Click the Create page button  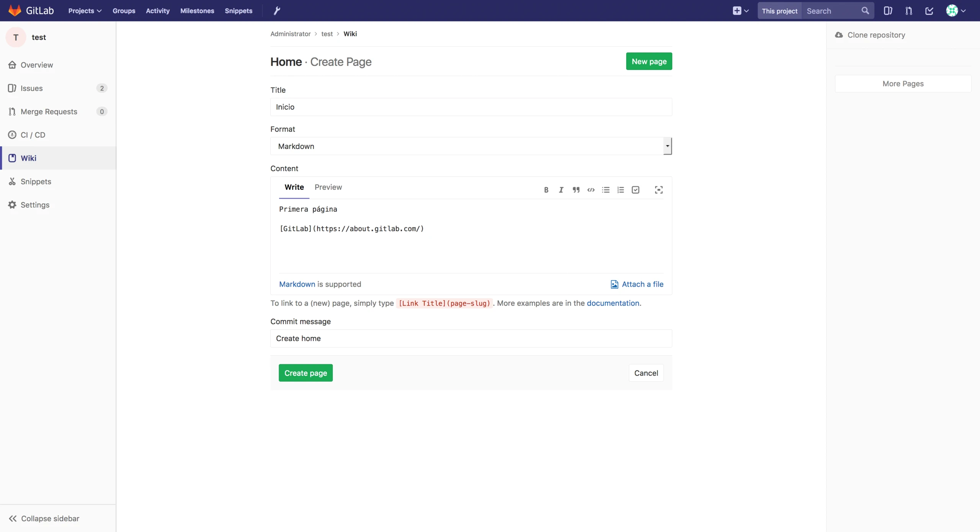click(x=305, y=373)
